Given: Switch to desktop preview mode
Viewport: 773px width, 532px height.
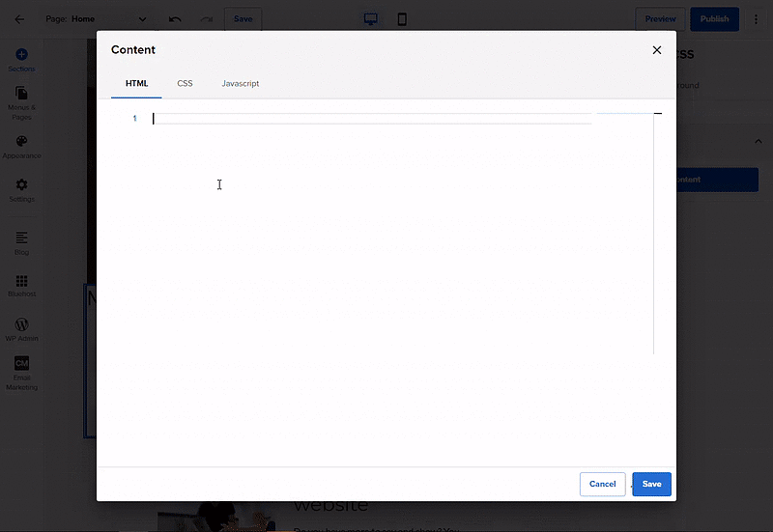Looking at the screenshot, I should tap(370, 18).
